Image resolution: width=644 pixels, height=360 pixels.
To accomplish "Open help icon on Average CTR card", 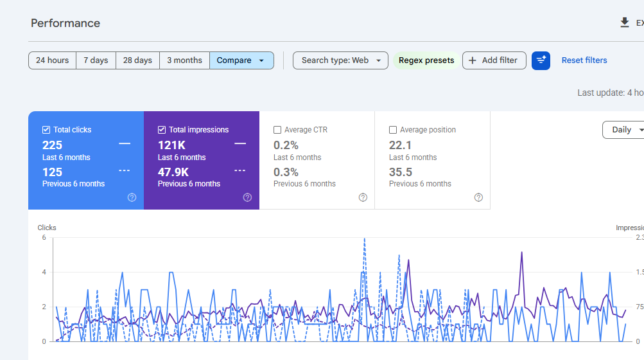I will pos(363,197).
